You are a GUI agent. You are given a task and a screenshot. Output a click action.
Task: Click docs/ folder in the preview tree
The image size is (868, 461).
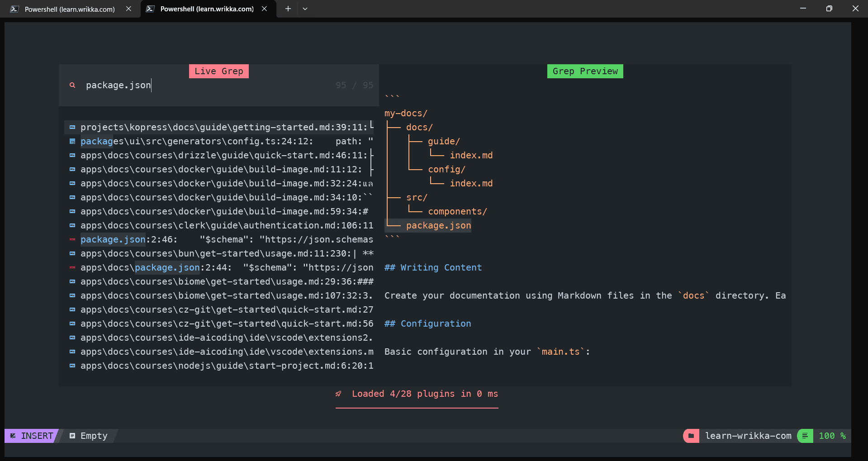tap(419, 127)
